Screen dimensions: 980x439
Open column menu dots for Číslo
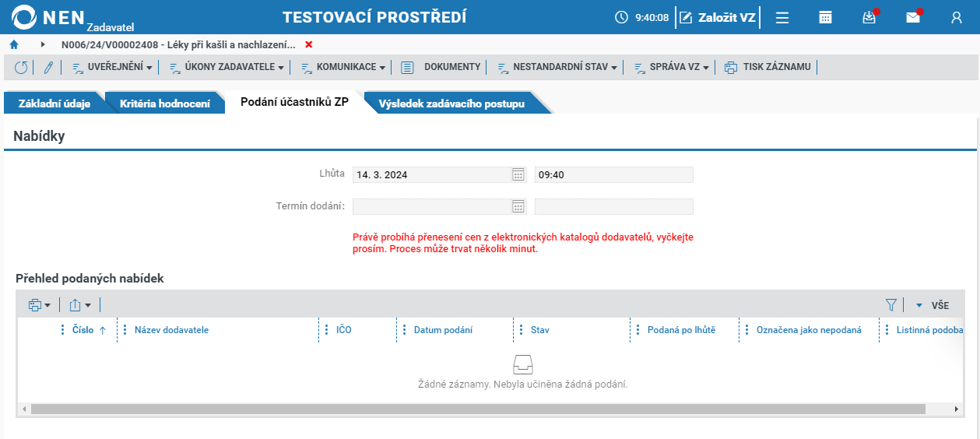(x=63, y=330)
